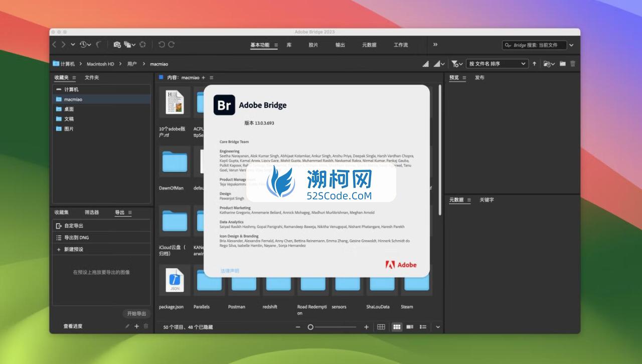Rotate 90° clockwise icon
Image resolution: width=642 pixels, height=364 pixels.
pyautogui.click(x=172, y=45)
